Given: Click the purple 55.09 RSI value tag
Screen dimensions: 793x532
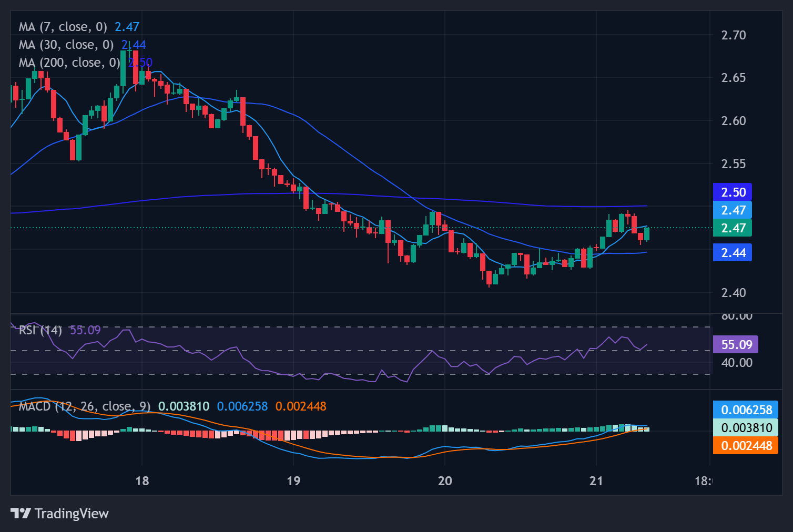Looking at the screenshot, I should coord(736,345).
